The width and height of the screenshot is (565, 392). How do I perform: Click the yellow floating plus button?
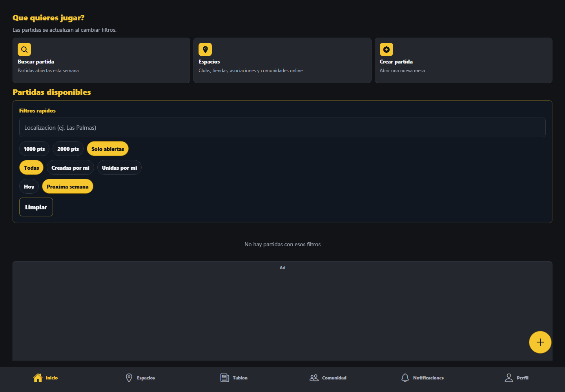click(540, 342)
